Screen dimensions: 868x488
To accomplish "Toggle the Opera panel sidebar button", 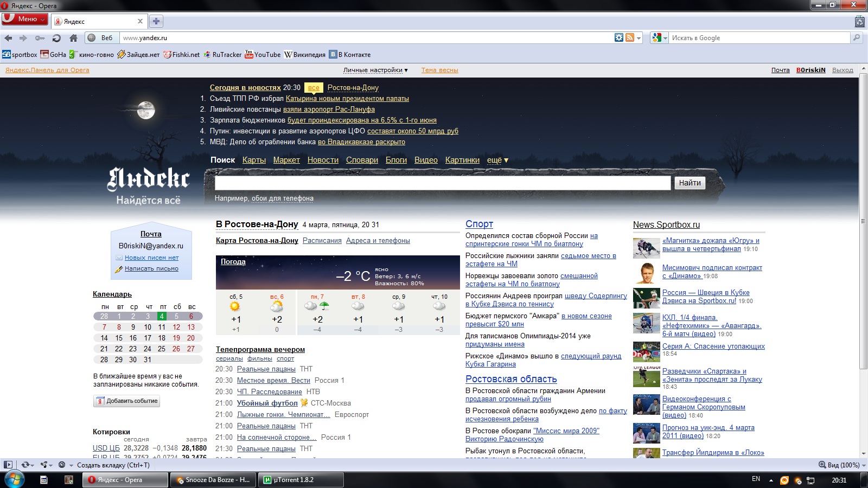I will [8, 465].
